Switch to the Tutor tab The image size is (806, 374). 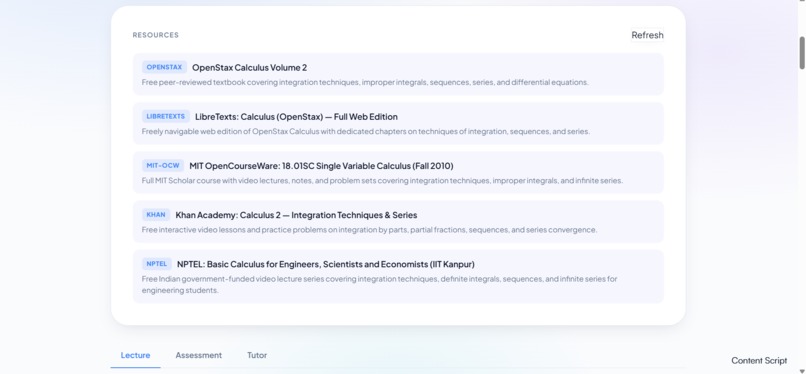point(257,355)
